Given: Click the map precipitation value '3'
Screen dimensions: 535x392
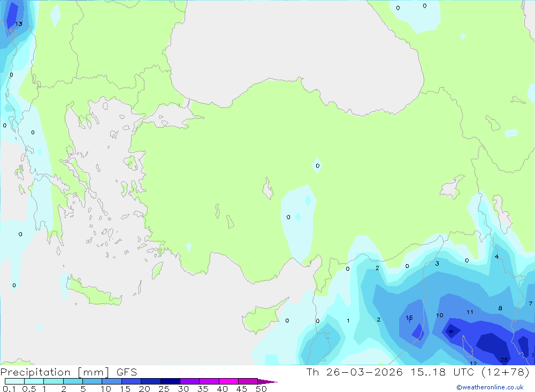Looking at the screenshot, I should (x=437, y=263).
